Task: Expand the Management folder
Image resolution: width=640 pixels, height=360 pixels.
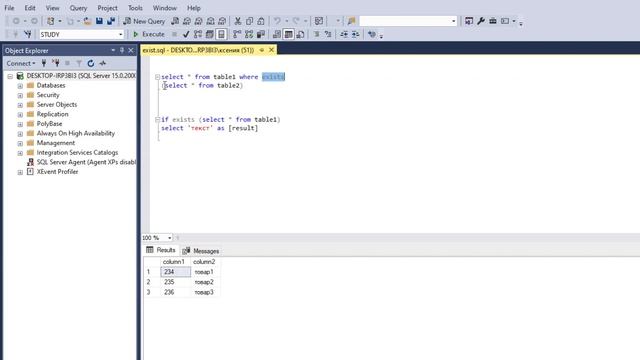Action: (20, 143)
